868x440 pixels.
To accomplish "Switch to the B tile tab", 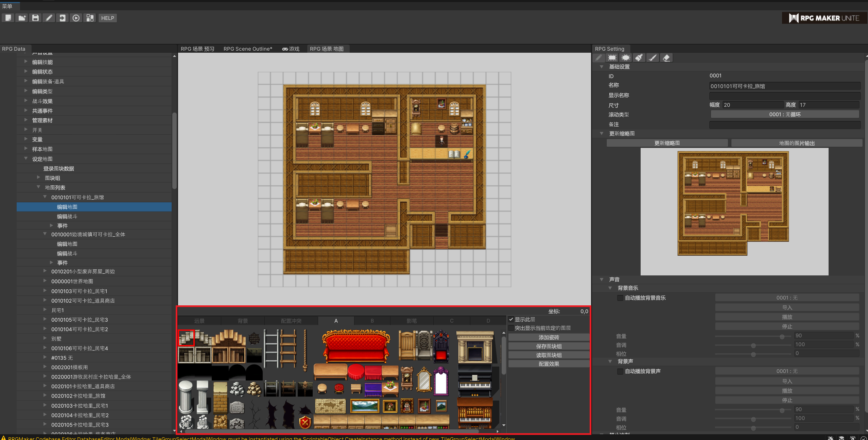I will click(372, 321).
